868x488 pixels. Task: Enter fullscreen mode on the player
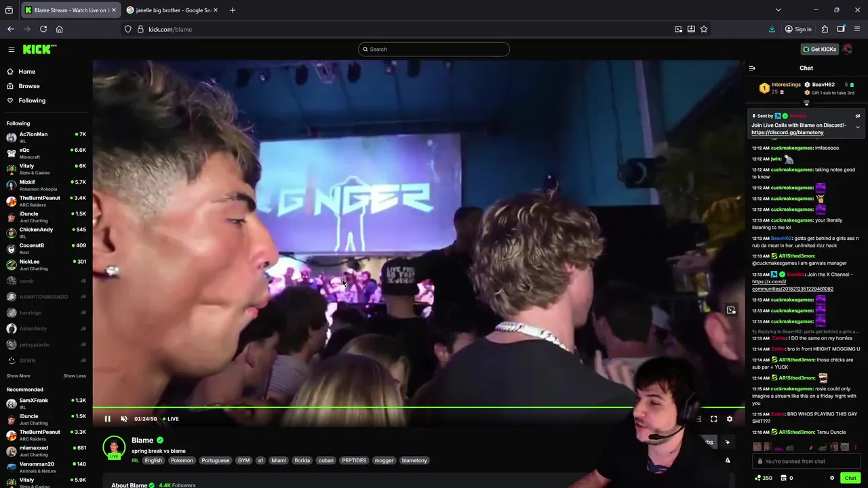click(713, 419)
